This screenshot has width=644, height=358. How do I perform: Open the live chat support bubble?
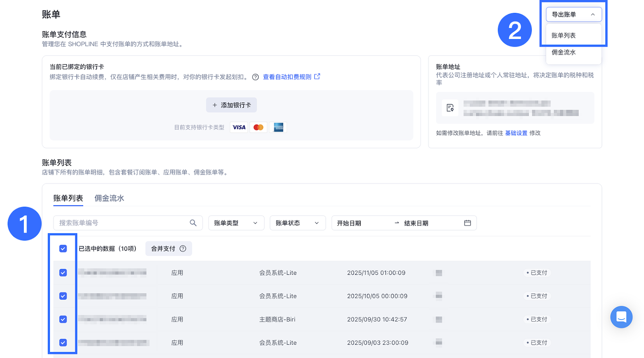click(621, 317)
